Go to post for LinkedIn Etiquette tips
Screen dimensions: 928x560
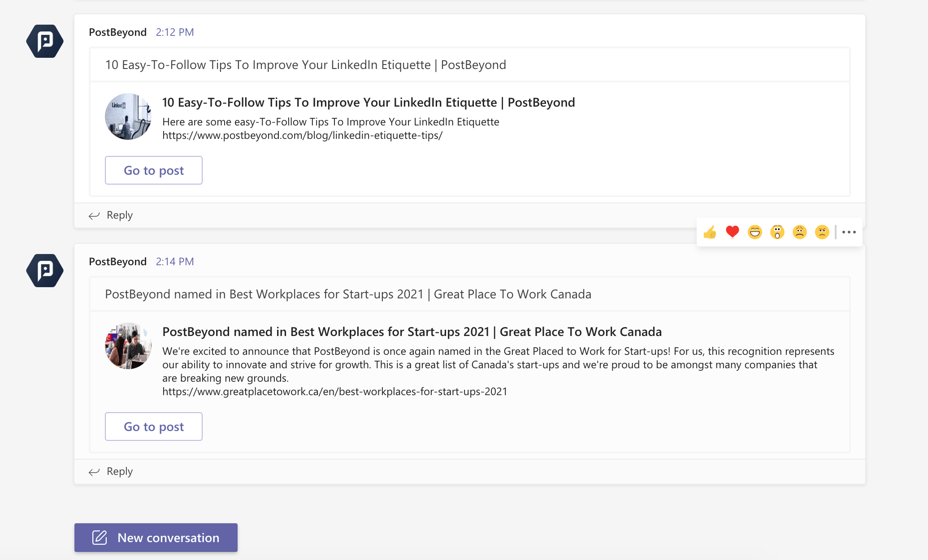pyautogui.click(x=154, y=170)
